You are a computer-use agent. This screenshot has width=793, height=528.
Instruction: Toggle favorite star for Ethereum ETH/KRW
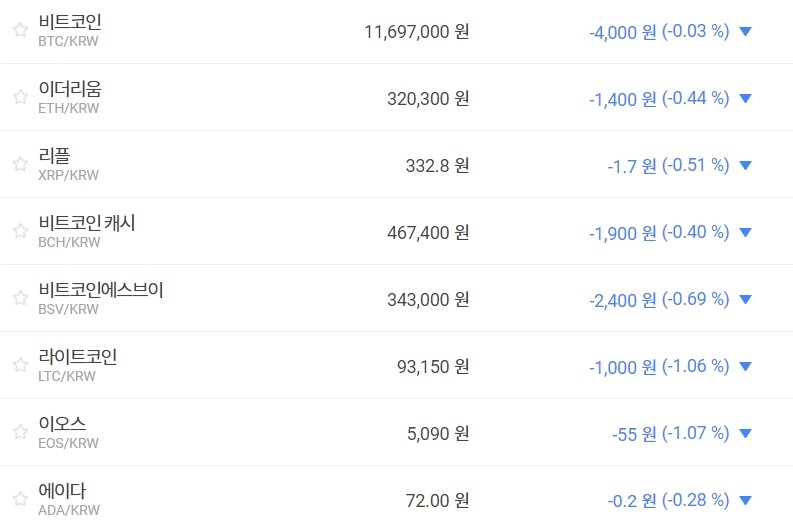pyautogui.click(x=20, y=97)
